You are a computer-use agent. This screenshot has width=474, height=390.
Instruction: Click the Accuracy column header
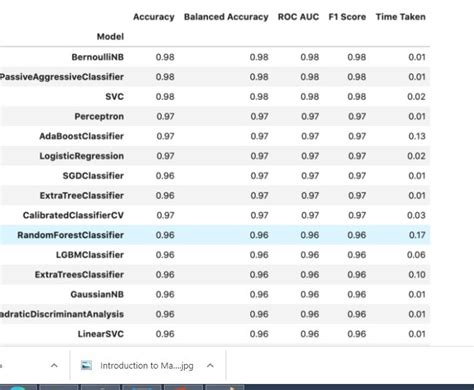click(x=154, y=17)
